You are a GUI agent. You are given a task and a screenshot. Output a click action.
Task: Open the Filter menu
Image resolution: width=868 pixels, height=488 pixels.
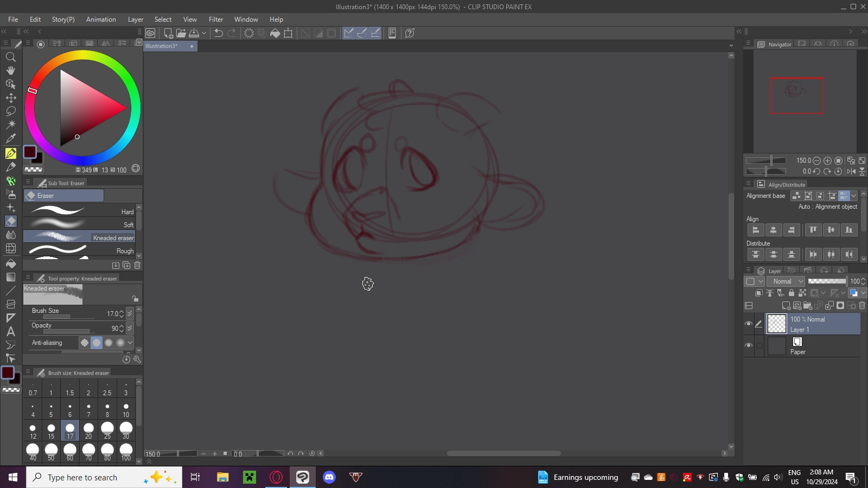216,20
